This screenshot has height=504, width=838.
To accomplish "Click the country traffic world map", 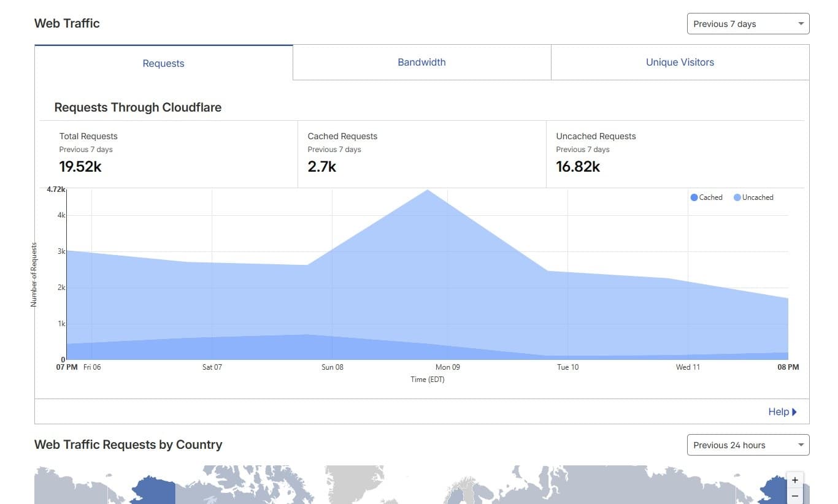I will pyautogui.click(x=421, y=484).
